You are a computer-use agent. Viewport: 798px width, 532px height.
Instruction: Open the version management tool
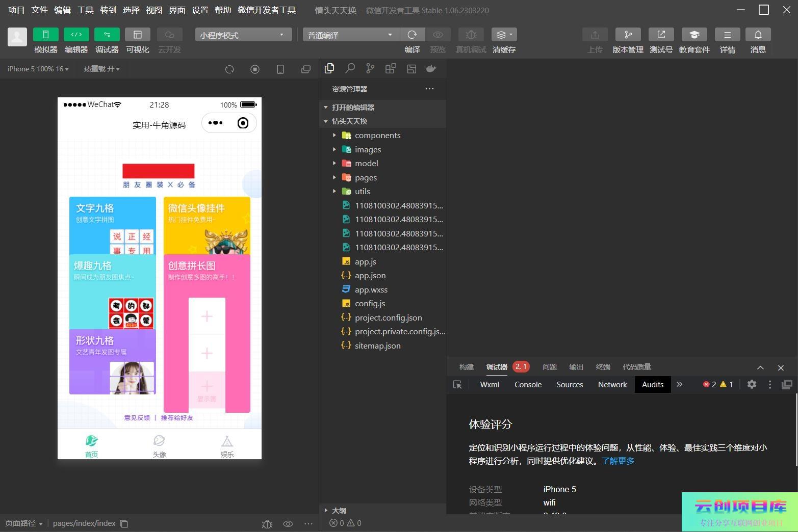tap(628, 35)
